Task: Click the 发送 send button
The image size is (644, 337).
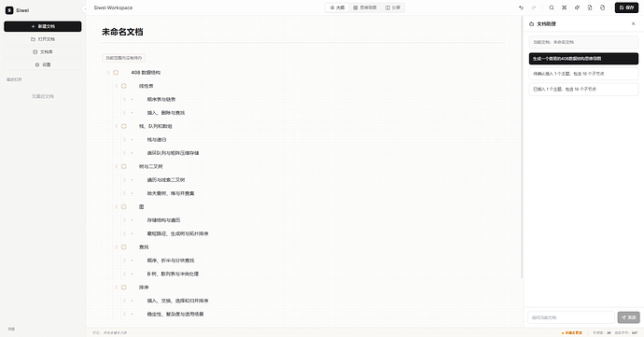Action: coord(628,317)
